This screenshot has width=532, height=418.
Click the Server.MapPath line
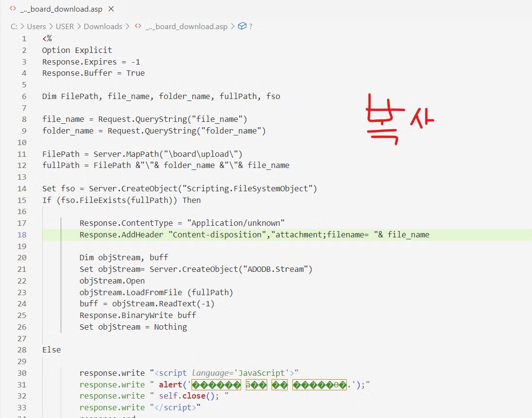[x=142, y=154]
